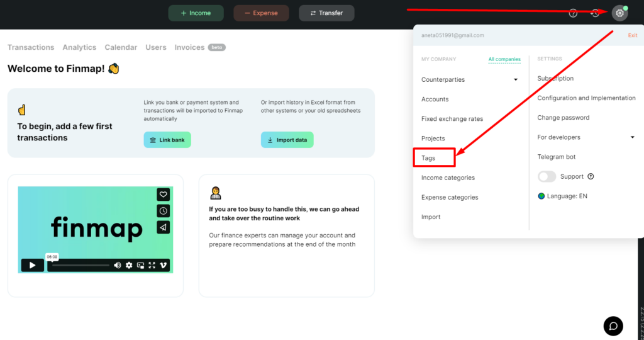The image size is (644, 340).
Task: Seek in the video progress bar
Action: 80,265
